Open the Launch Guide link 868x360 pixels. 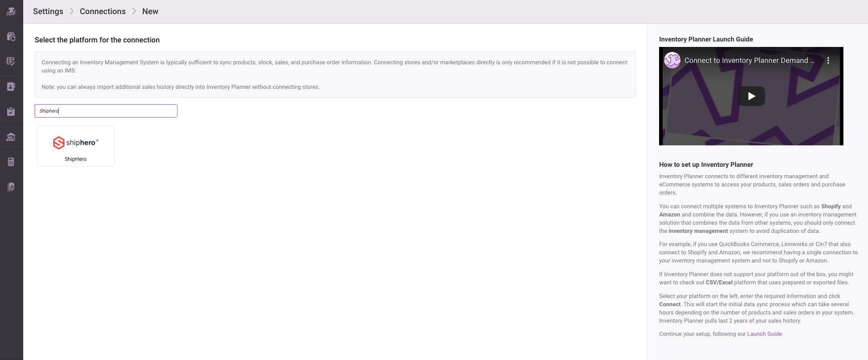coord(764,334)
